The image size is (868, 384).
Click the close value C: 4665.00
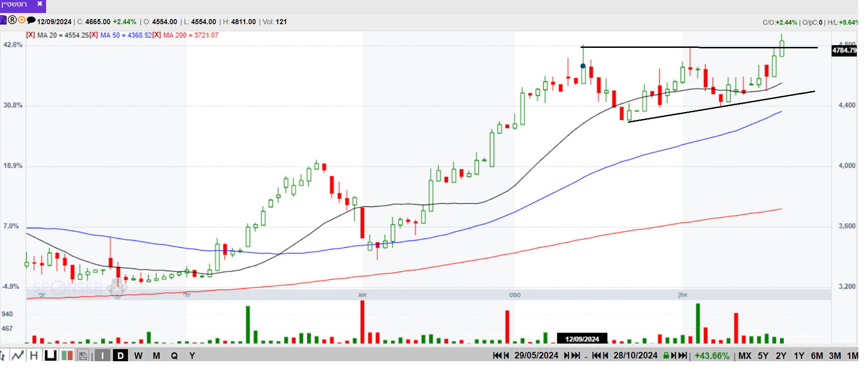tap(93, 22)
